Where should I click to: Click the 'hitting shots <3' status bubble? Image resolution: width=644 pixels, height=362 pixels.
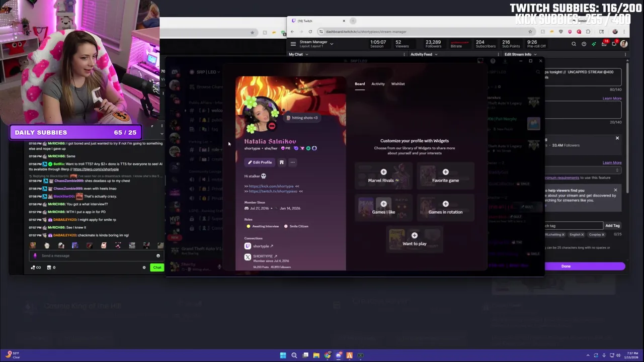[x=302, y=118]
